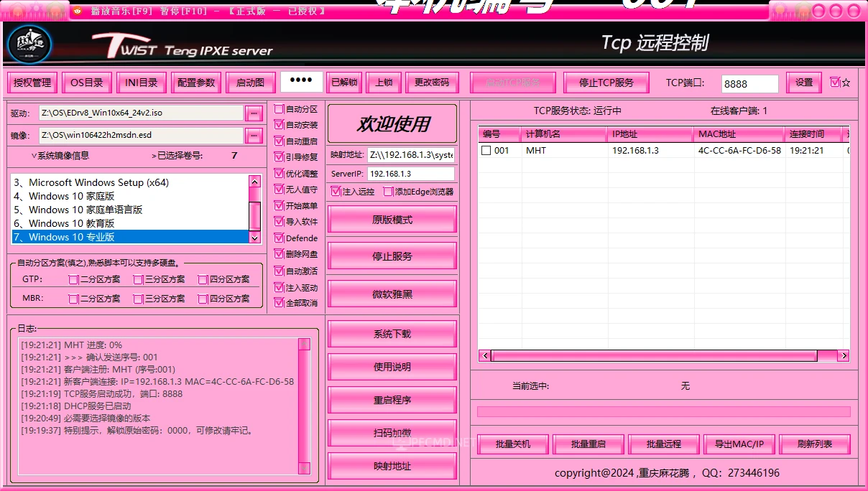Image resolution: width=868 pixels, height=491 pixels.
Task: Click the star icon in the top-right corner
Action: (846, 82)
